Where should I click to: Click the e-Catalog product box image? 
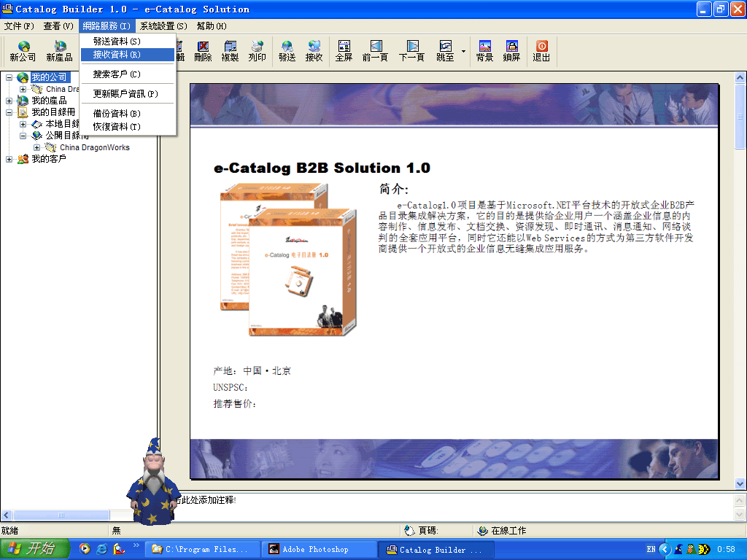coord(288,260)
